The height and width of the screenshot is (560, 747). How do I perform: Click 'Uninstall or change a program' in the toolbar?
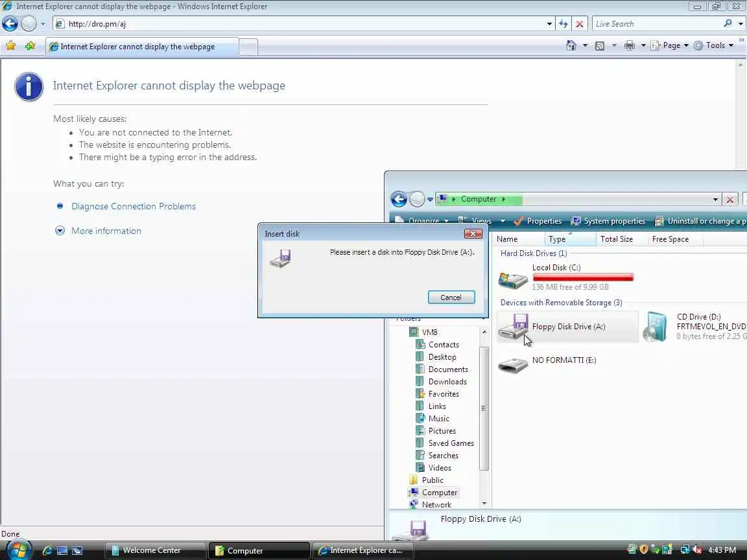tap(700, 221)
